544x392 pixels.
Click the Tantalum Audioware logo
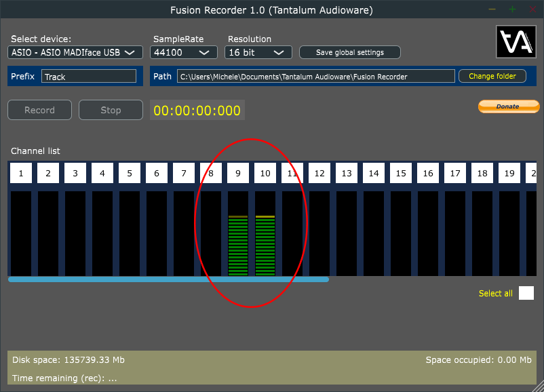coord(516,41)
